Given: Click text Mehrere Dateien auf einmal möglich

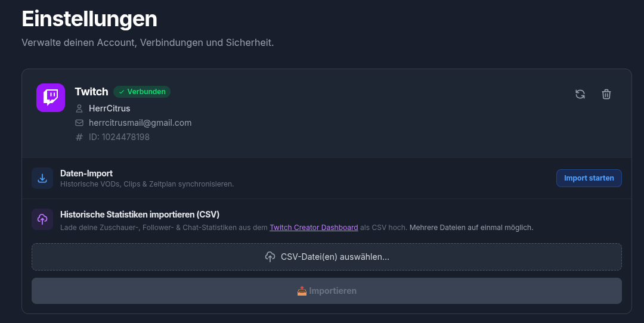Looking at the screenshot, I should point(471,228).
